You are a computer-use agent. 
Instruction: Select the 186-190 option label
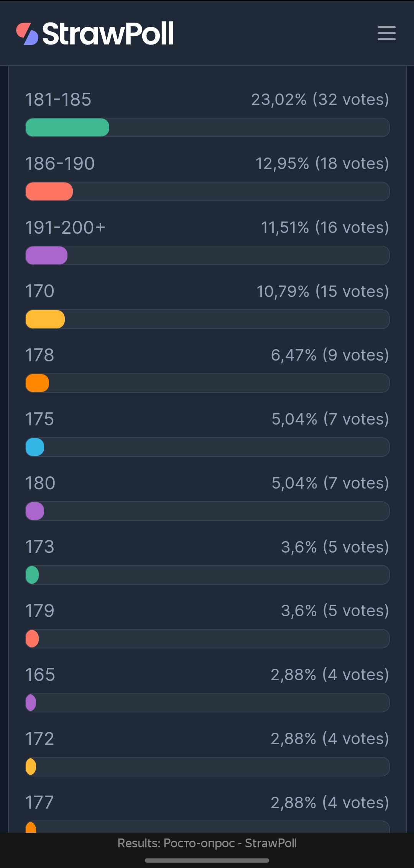[60, 164]
